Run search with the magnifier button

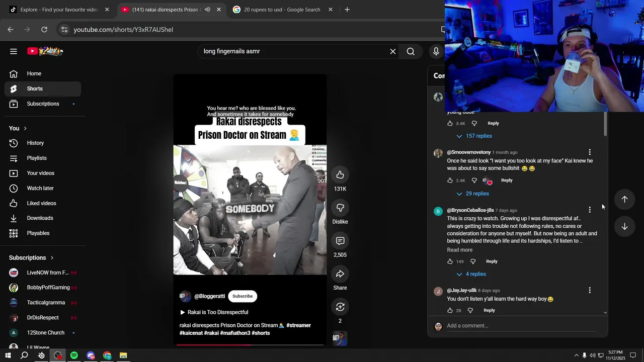click(411, 51)
